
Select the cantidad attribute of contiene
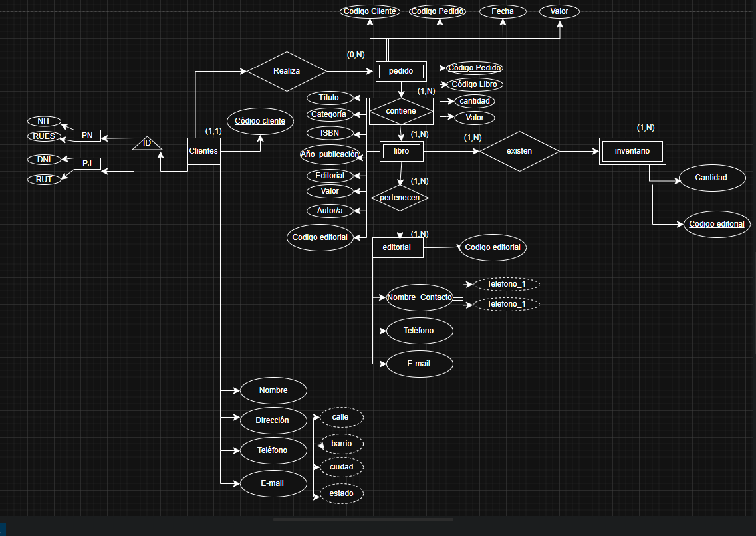pos(475,101)
